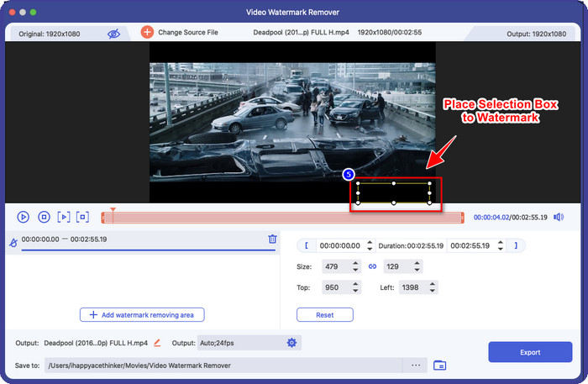Screen dimensions: 588x384
Task: Click the start time field 00:00:00.00
Action: (x=340, y=245)
